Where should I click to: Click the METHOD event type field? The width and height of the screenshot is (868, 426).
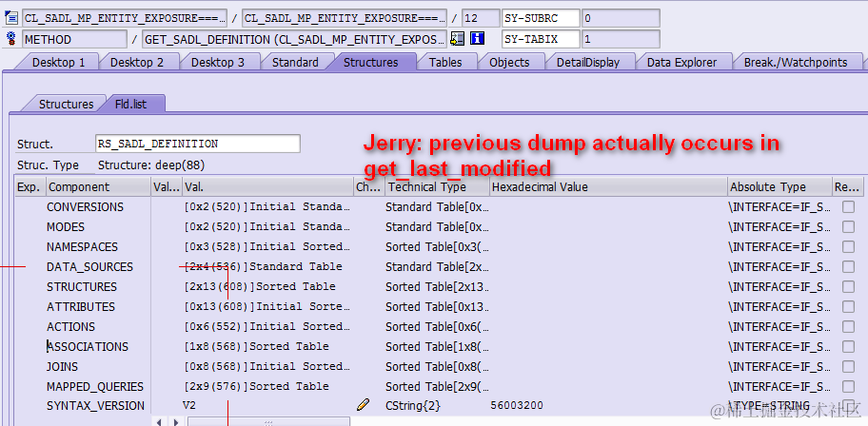coord(74,39)
